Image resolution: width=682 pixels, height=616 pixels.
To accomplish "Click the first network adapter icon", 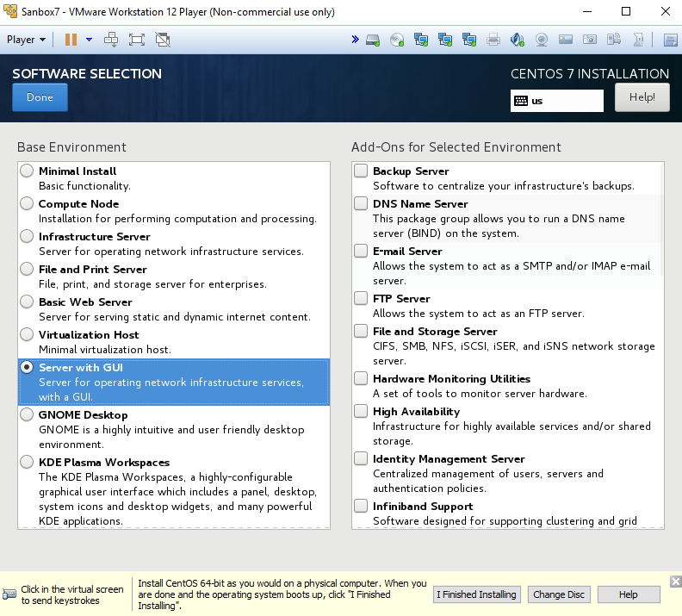I will [421, 40].
